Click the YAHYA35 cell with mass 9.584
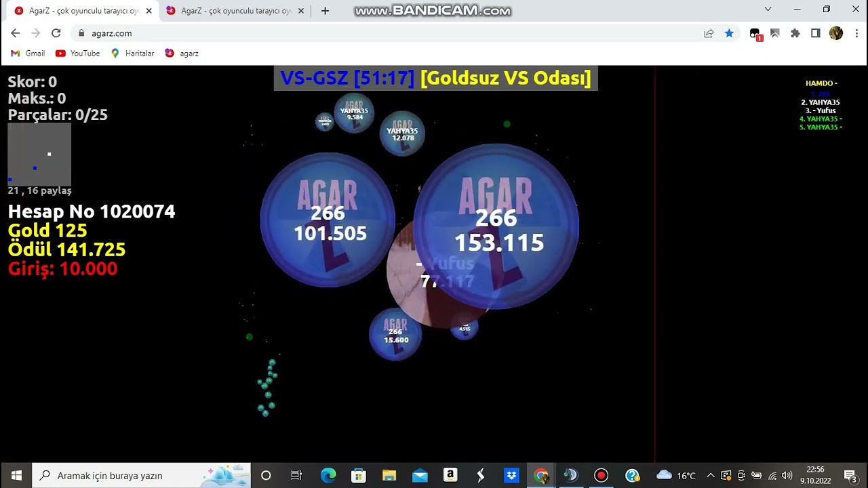Viewport: 868px width, 488px height. pyautogui.click(x=354, y=113)
